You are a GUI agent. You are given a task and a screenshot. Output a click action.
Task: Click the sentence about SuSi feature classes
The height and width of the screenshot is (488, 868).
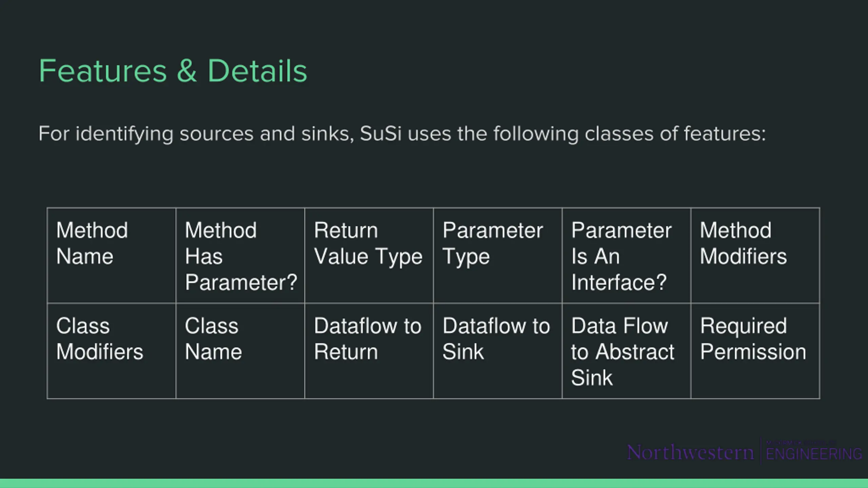point(402,134)
